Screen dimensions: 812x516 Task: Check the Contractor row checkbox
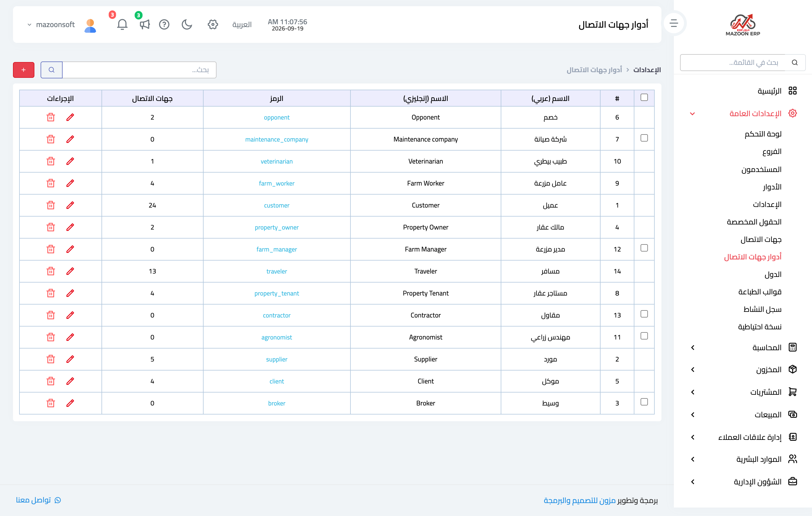pos(644,314)
